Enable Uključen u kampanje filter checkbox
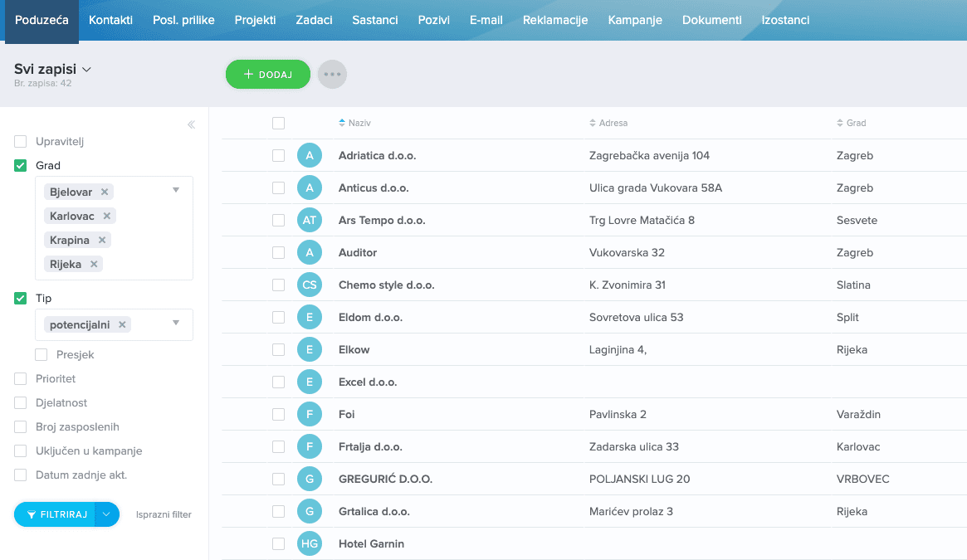The height and width of the screenshot is (560, 967). click(21, 450)
